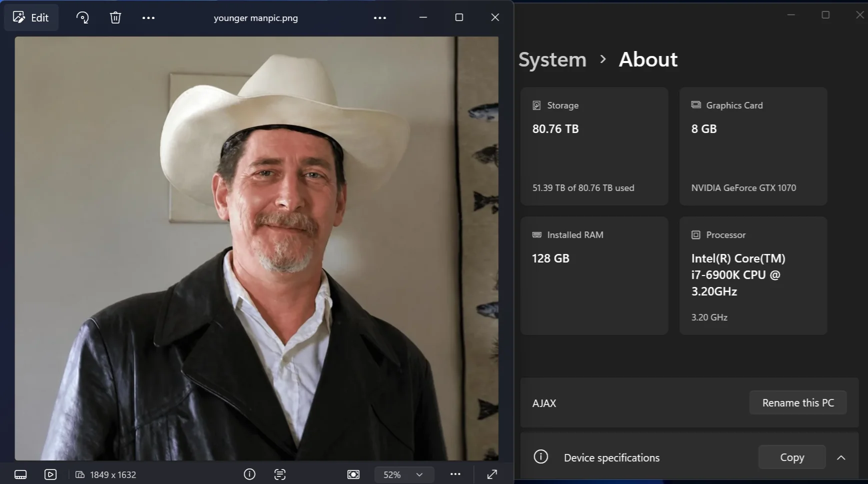Go to System breadcrumb in Settings
Image resolution: width=868 pixels, height=484 pixels.
click(552, 59)
